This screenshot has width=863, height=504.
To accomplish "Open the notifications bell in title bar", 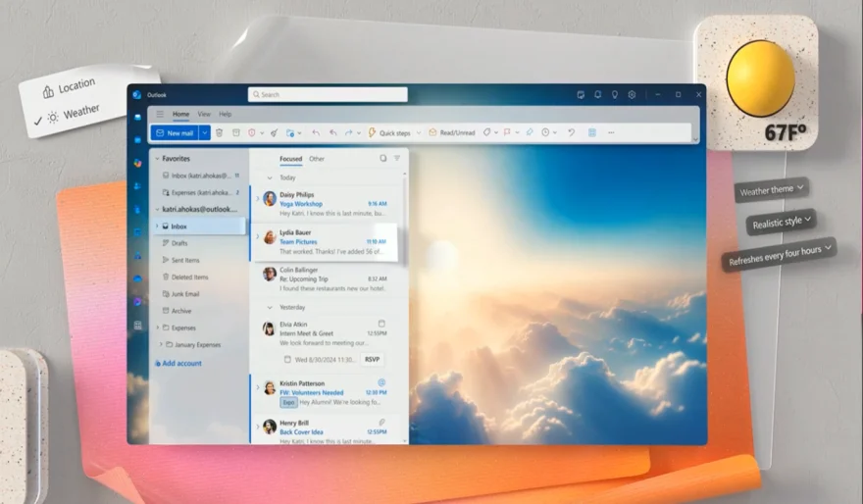I will [x=597, y=95].
